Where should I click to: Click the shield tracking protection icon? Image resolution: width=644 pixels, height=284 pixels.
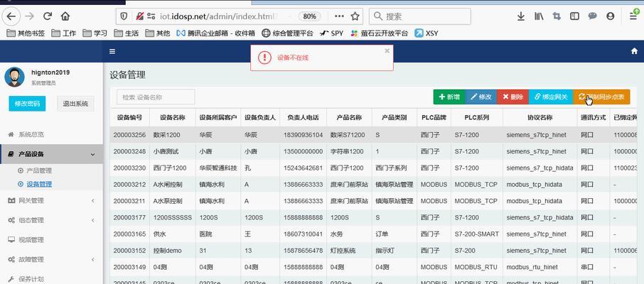click(124, 16)
